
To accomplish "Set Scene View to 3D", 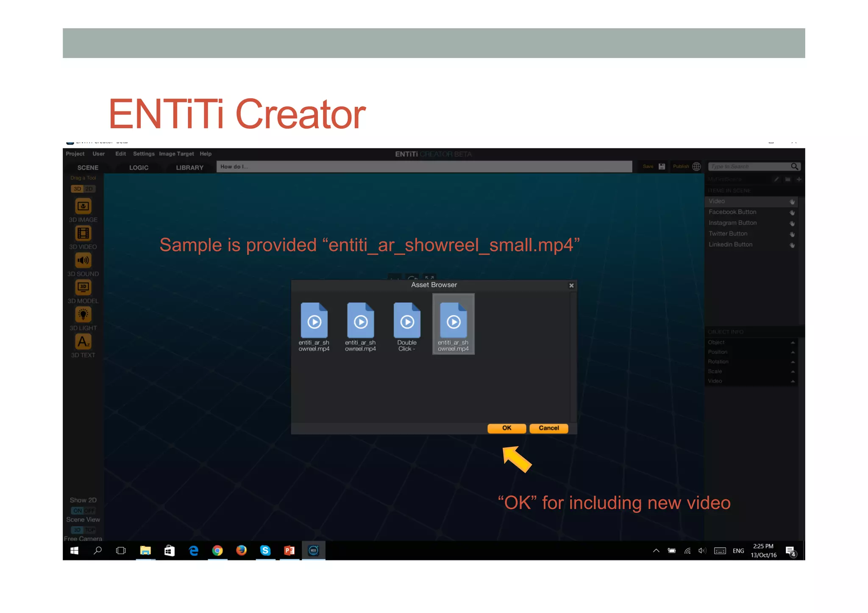I will (77, 530).
